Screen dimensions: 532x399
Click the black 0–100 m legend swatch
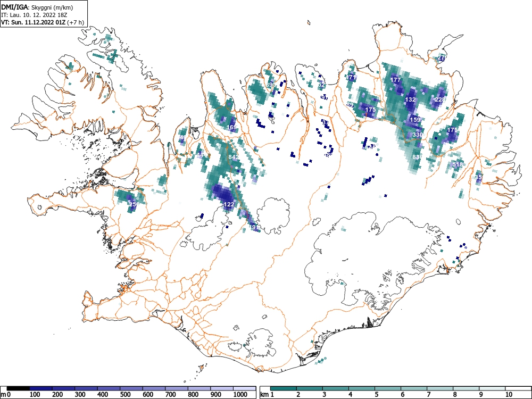[18, 388]
